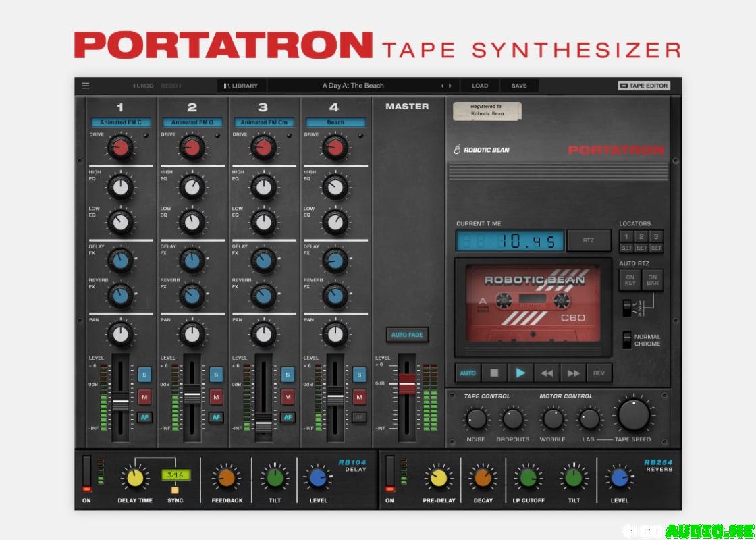Screen dimensions: 756x540
Task: Expand the preset name A Day At The Beach
Action: [x=353, y=86]
